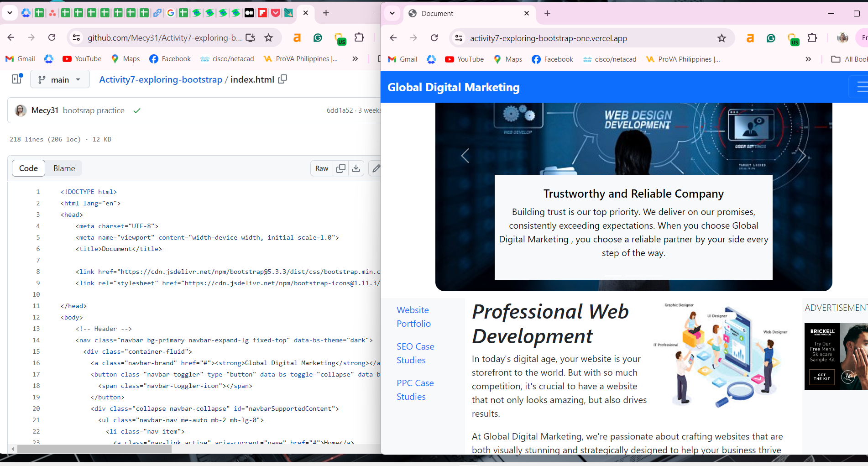The width and height of the screenshot is (868, 466).
Task: Click the download raw file icon
Action: pyautogui.click(x=356, y=168)
